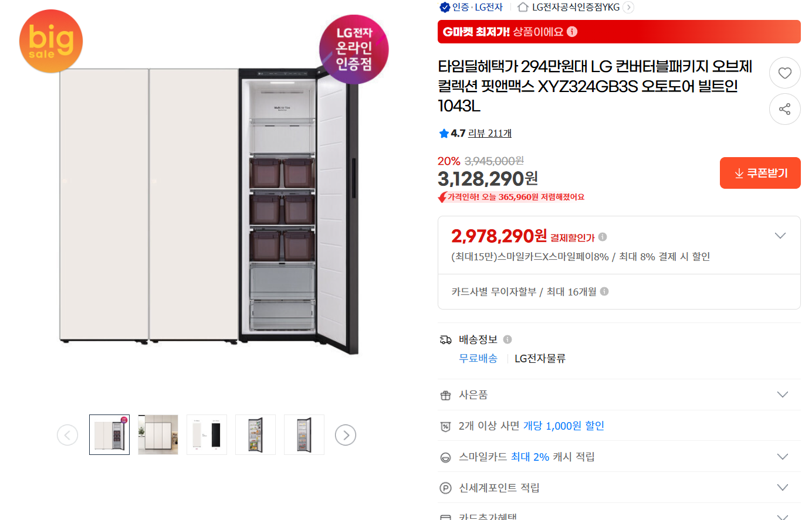The width and height of the screenshot is (812, 520).
Task: Select the three-panel kitchen scene thumbnail
Action: [158, 435]
